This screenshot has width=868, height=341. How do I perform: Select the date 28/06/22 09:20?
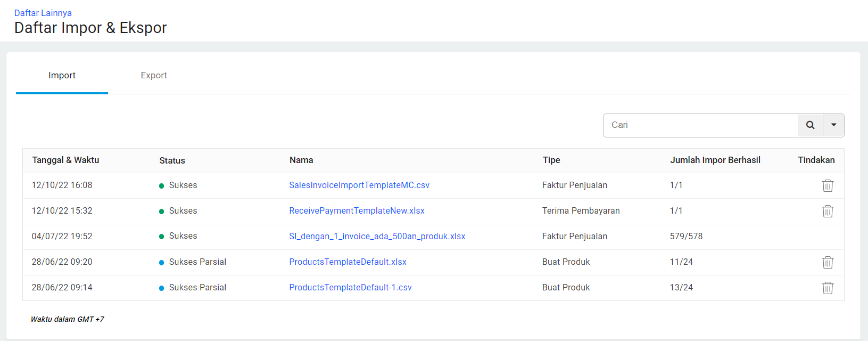(62, 262)
